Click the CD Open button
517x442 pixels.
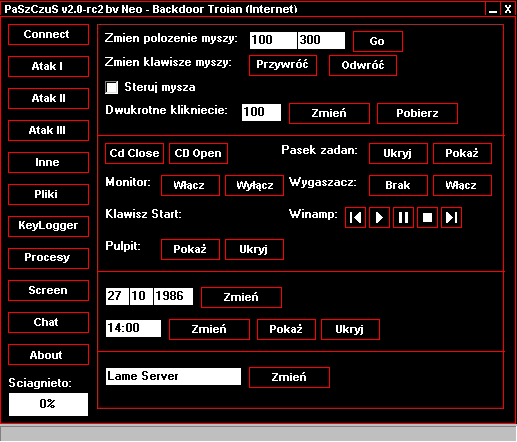(198, 153)
